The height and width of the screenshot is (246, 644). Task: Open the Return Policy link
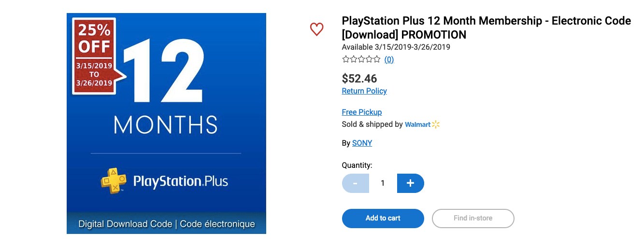(364, 91)
